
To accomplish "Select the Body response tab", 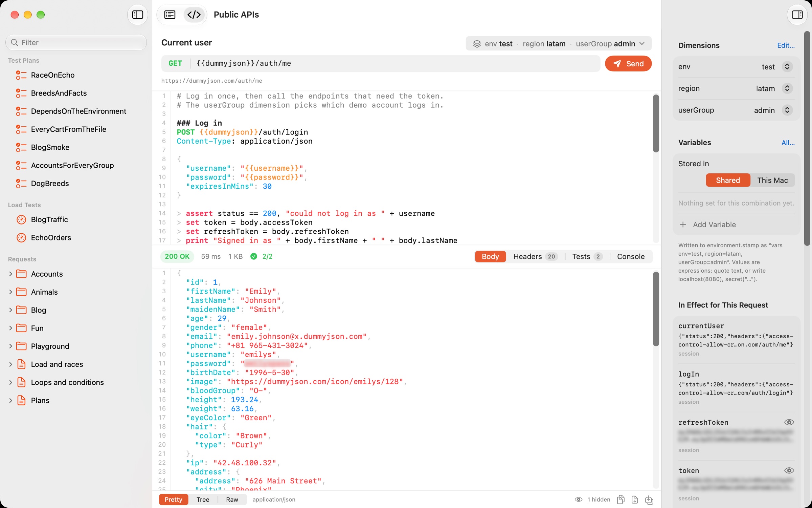I will click(490, 256).
